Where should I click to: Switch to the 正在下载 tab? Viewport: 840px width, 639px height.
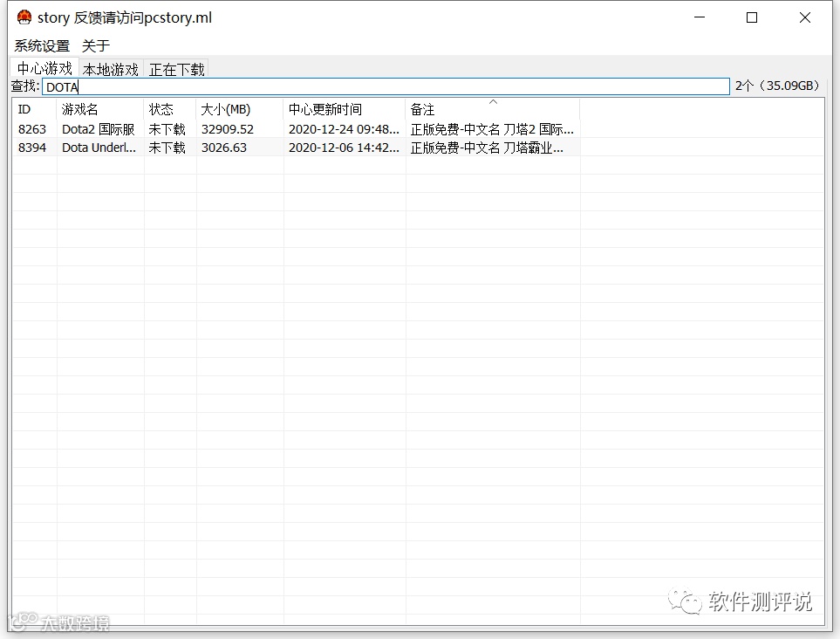pyautogui.click(x=176, y=69)
